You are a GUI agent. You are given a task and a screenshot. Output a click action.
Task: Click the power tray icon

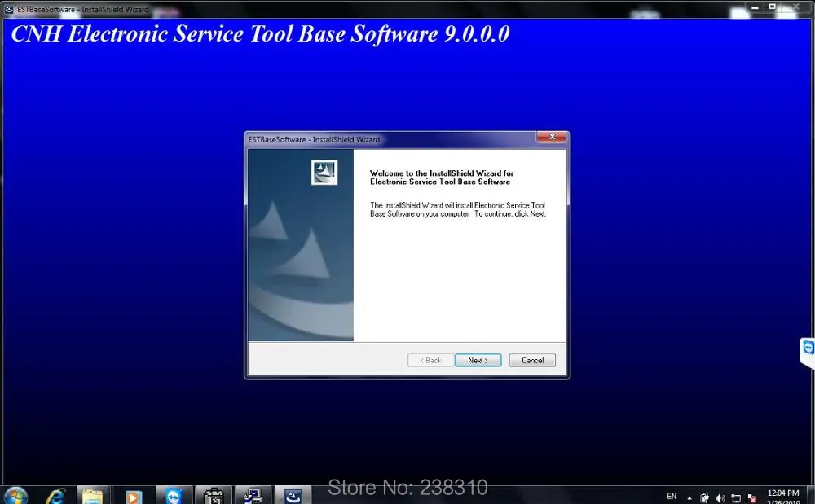tap(704, 498)
